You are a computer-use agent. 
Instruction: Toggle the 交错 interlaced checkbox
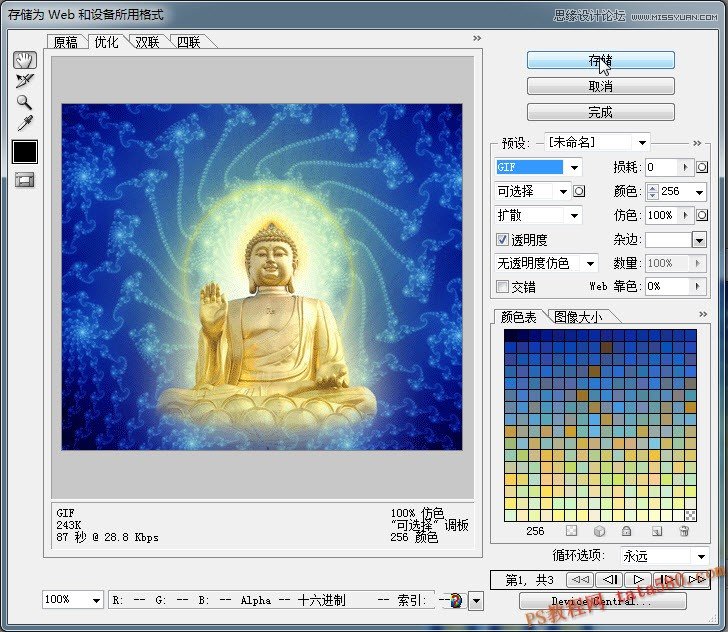coord(502,287)
